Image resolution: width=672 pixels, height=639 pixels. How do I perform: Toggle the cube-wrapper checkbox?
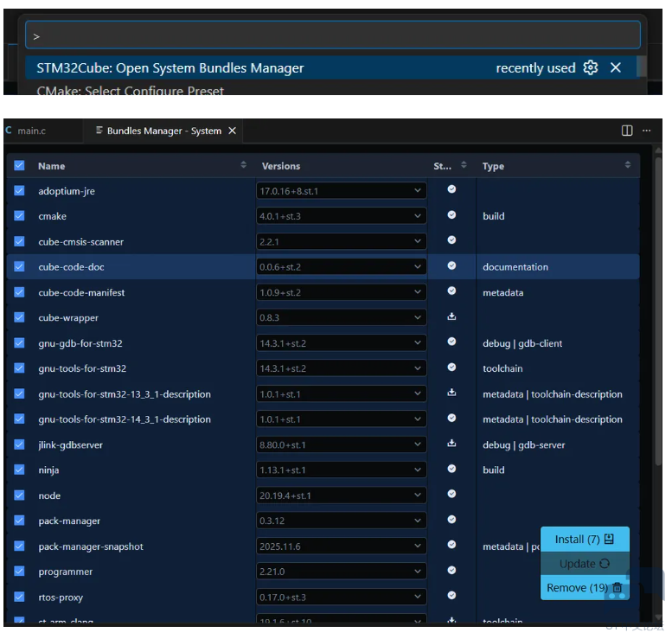pos(19,317)
